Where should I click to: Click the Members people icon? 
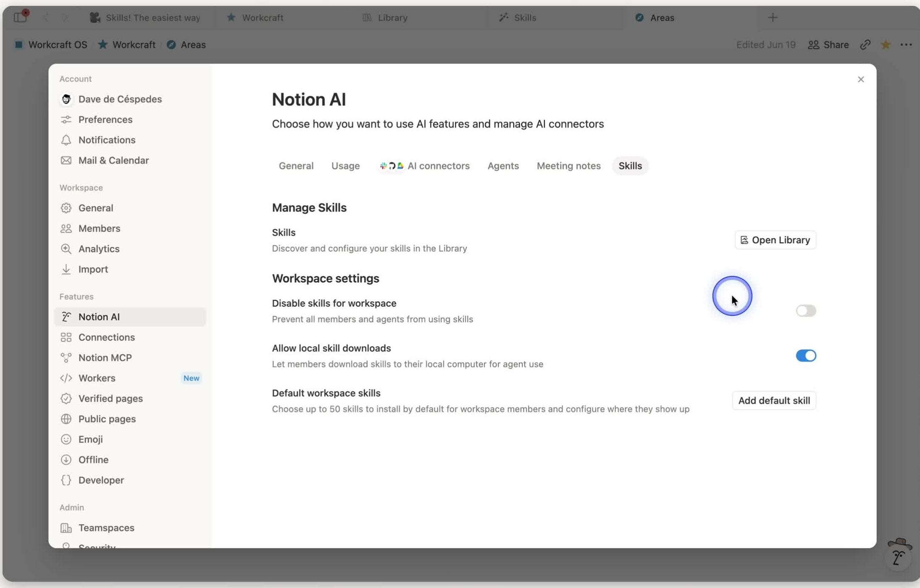tap(66, 228)
